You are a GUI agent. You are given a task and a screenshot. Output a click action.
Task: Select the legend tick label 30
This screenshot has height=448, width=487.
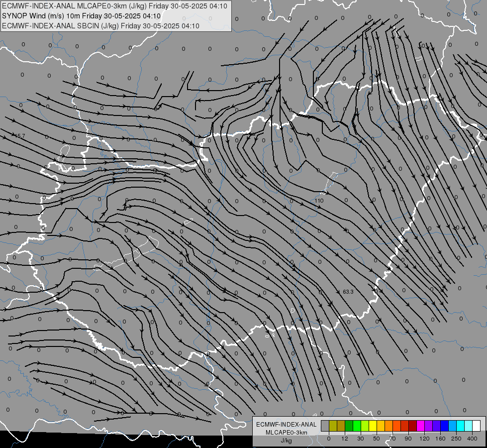pyautogui.click(x=361, y=439)
